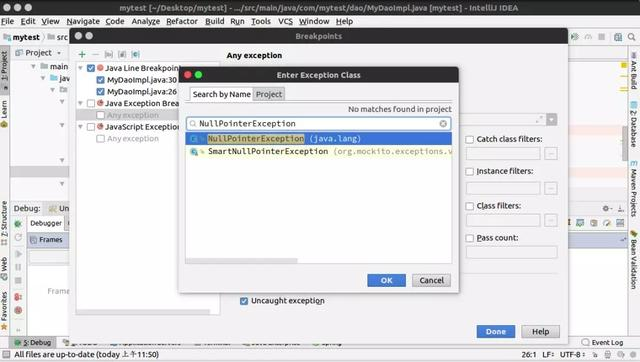Screen dimensions: 640x362
Task: Toggle group by file icon in Breakpoints toolbar
Action: click(122, 54)
